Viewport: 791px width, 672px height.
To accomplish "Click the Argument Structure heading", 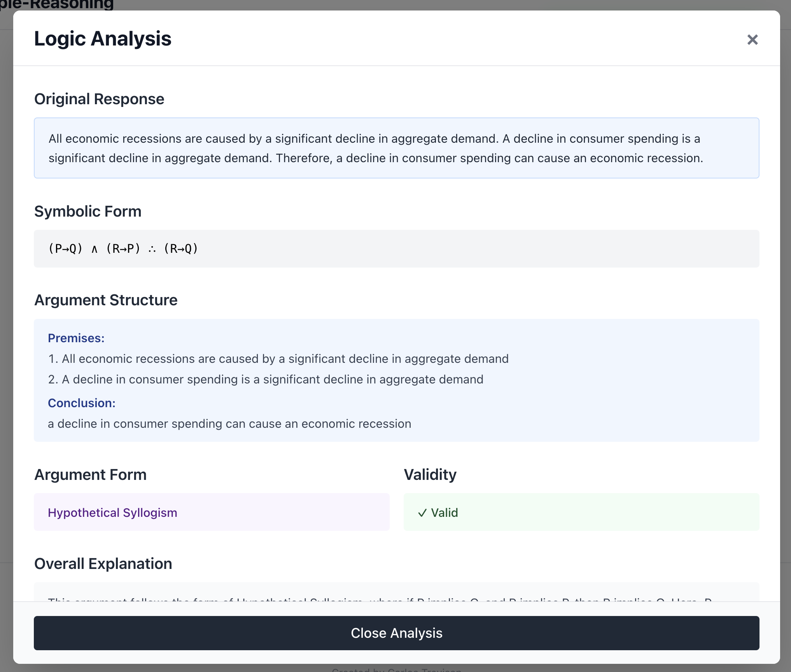I will pyautogui.click(x=106, y=300).
